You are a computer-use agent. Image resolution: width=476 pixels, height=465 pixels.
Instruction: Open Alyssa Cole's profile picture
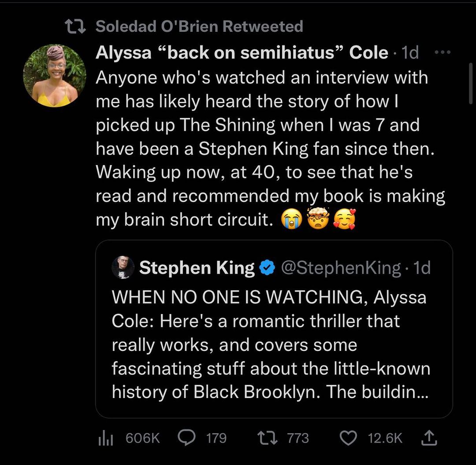pyautogui.click(x=55, y=75)
